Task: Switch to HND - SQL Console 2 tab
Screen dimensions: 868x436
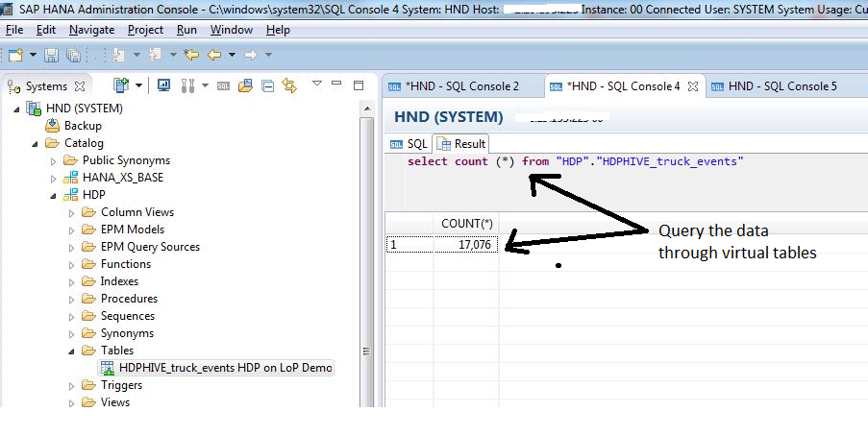Action: 461,86
